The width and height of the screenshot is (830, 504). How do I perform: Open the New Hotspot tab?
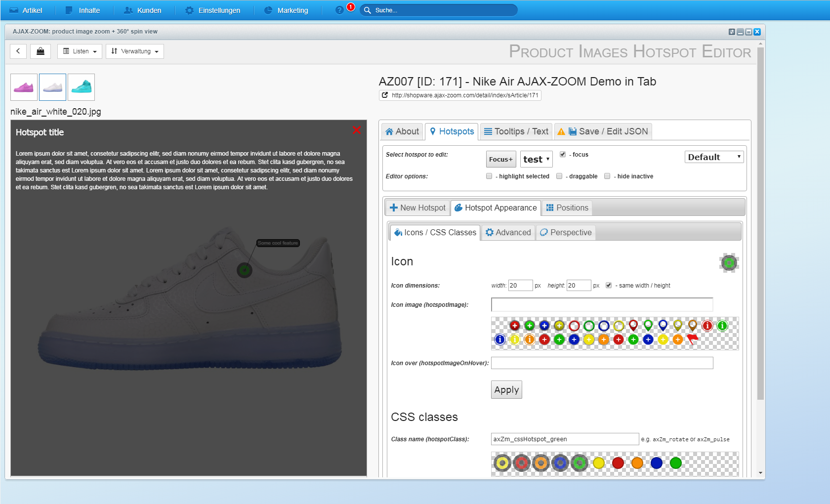[x=417, y=208]
